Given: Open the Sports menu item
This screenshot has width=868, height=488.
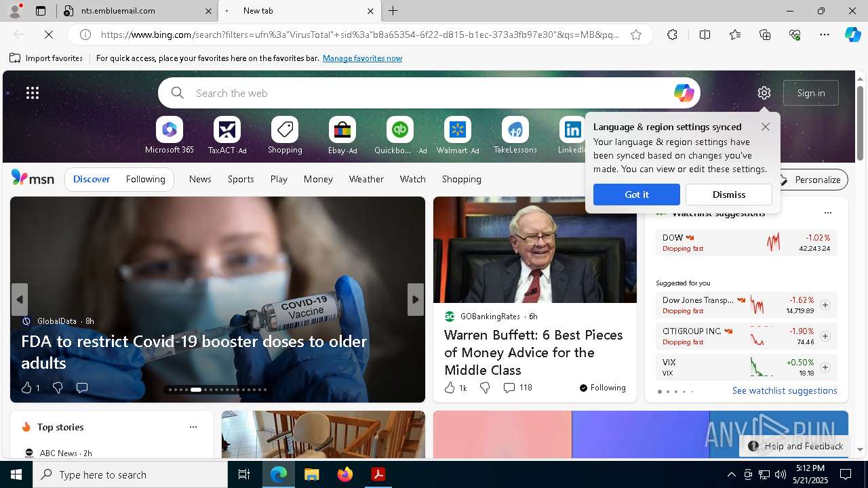Looking at the screenshot, I should coord(241,179).
